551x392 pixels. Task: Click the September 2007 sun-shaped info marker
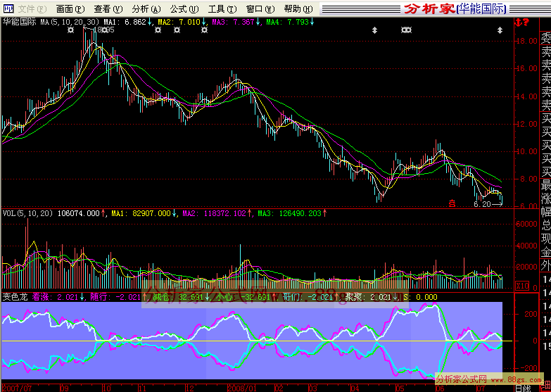tap(71, 30)
